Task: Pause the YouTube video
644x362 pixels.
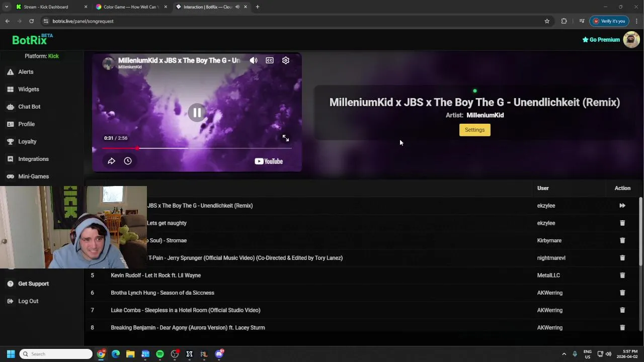Action: tap(197, 113)
